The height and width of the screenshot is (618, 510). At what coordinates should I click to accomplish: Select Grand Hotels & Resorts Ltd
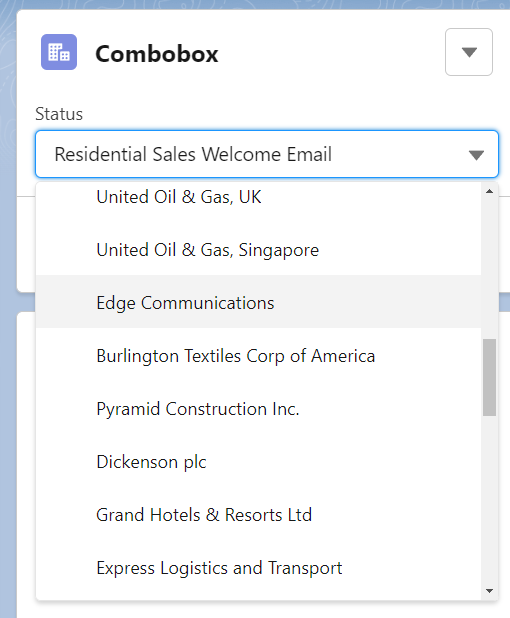(x=259, y=514)
